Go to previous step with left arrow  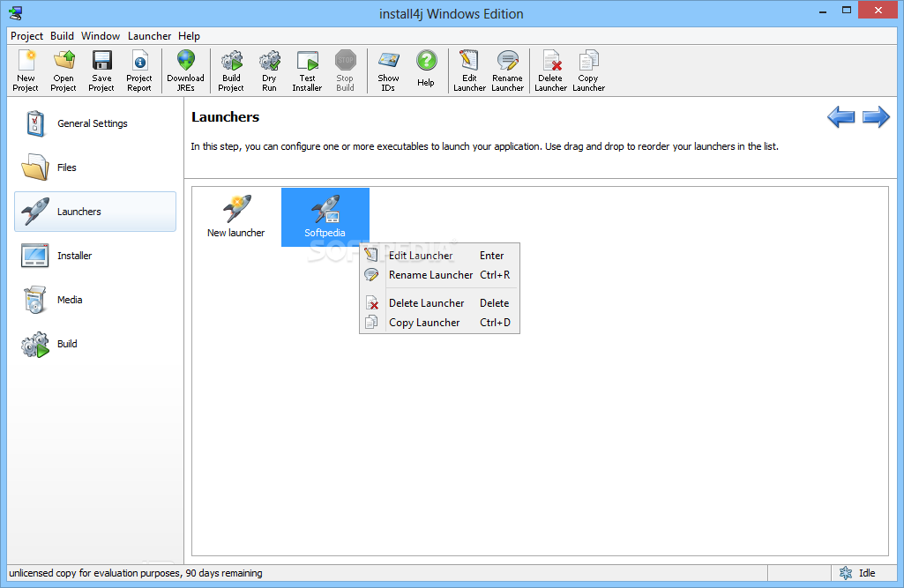[841, 117]
